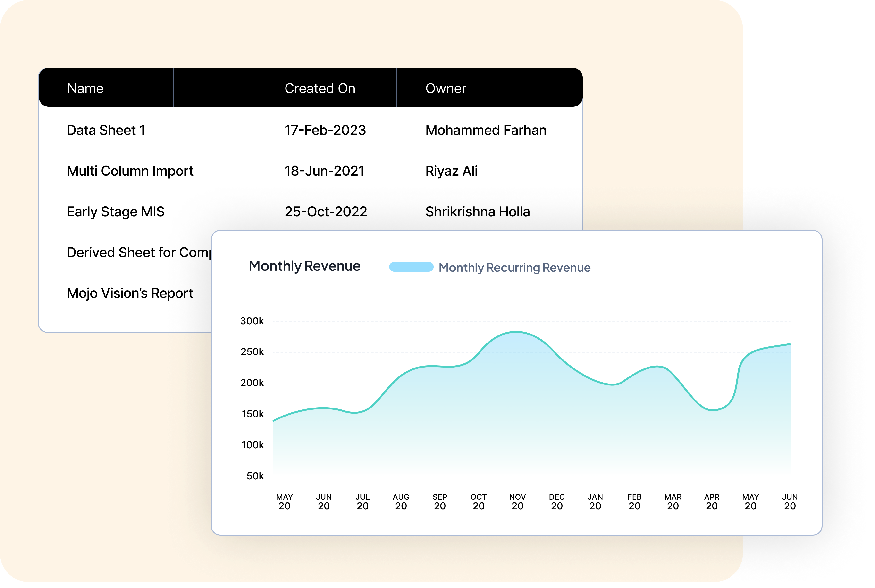
Task: Click the owner Riyaz Ali
Action: click(451, 171)
